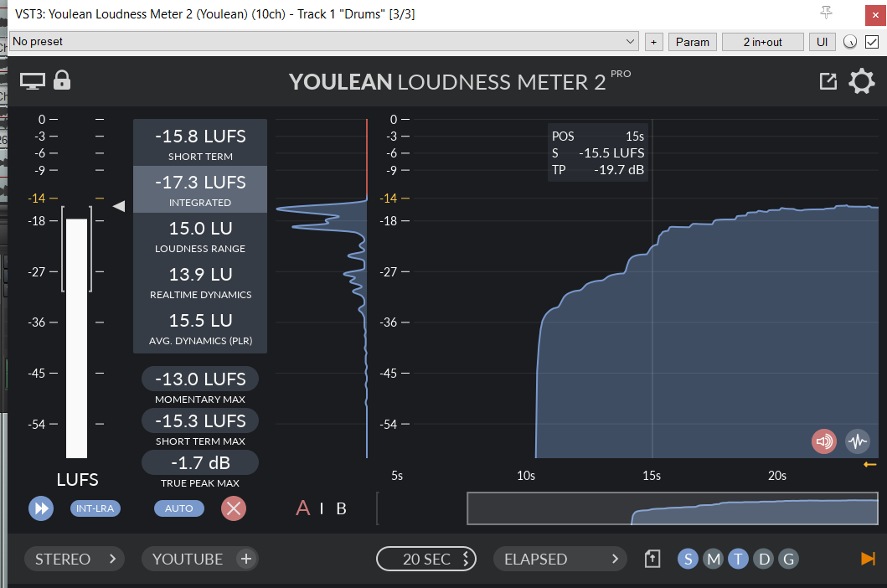The width and height of the screenshot is (887, 588).
Task: Click the history overview scroll bar
Action: tap(672, 508)
